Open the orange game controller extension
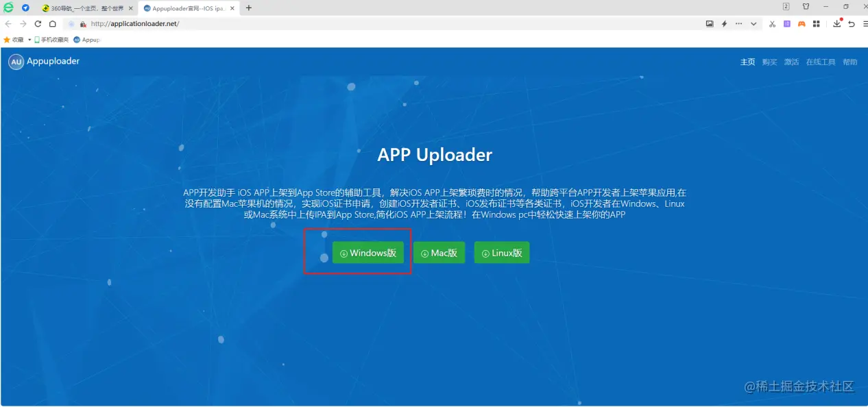This screenshot has width=868, height=407. tap(801, 23)
